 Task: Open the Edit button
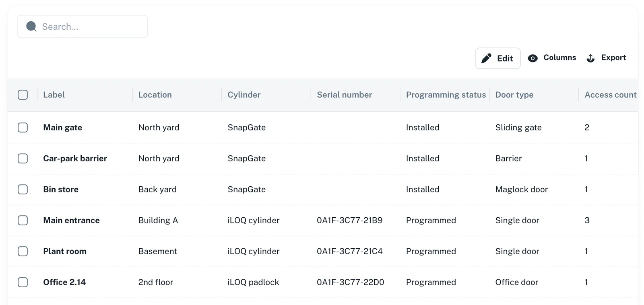pos(498,58)
